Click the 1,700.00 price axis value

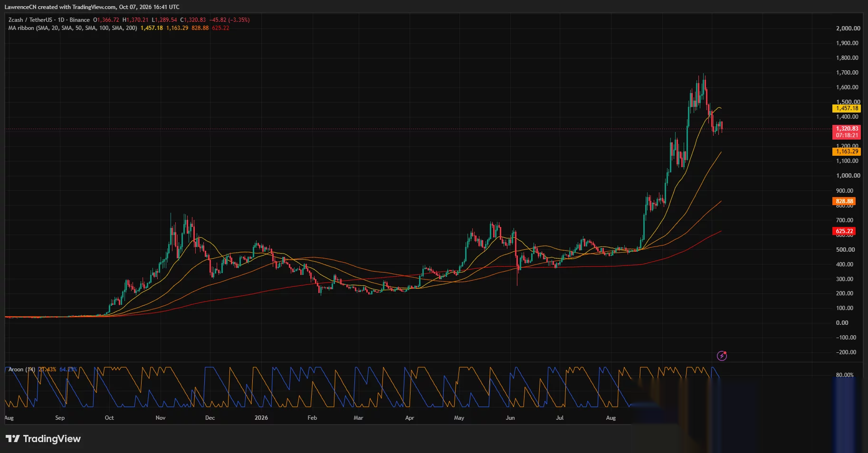847,73
